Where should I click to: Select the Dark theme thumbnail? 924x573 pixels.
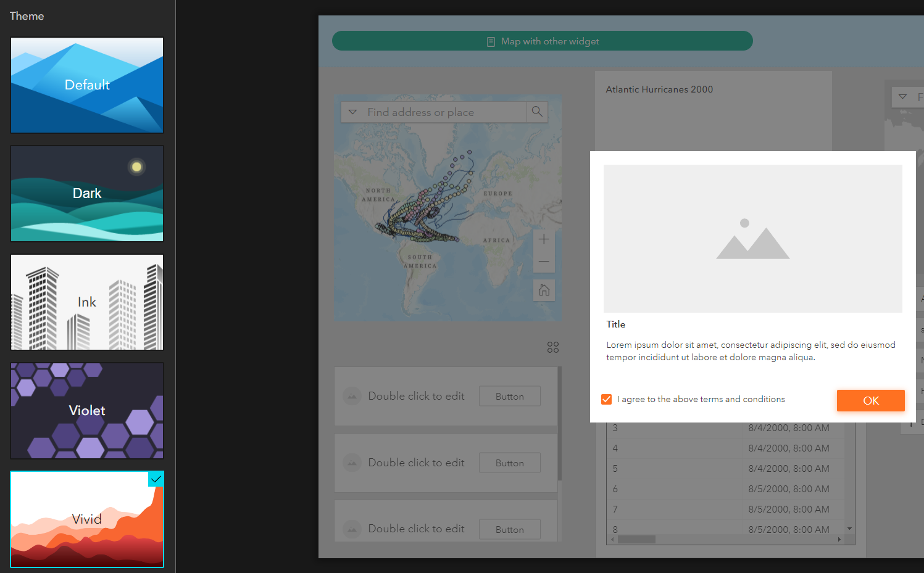coord(86,193)
